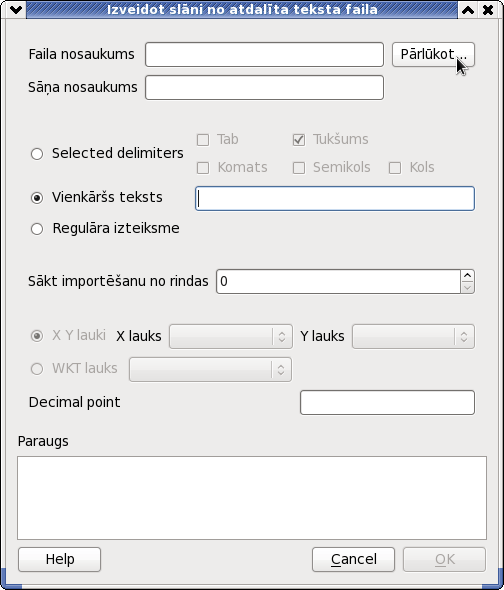Viewport: 504px width, 590px height.
Task: Click the maximize arrow in title bar
Action: coord(468,10)
